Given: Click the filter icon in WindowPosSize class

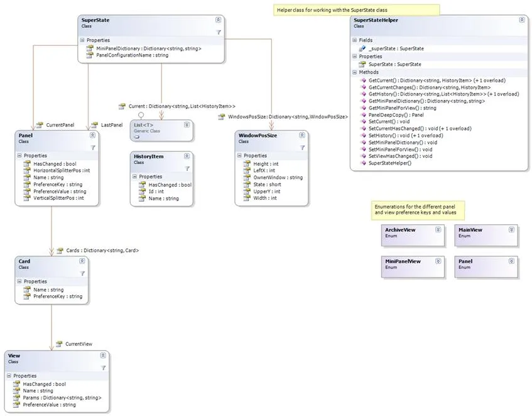Looking at the screenshot, I should [x=302, y=147].
